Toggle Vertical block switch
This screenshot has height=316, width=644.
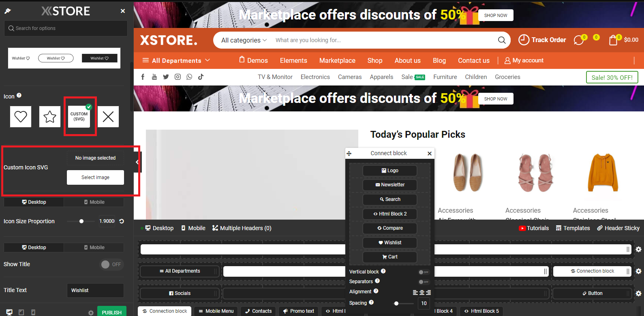(424, 272)
